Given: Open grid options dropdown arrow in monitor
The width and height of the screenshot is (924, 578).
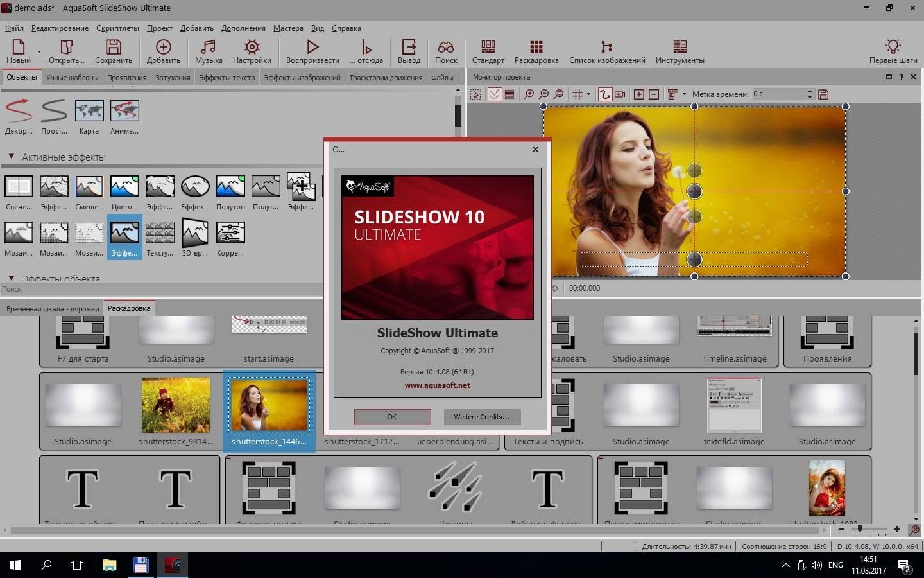Looking at the screenshot, I should pos(588,94).
